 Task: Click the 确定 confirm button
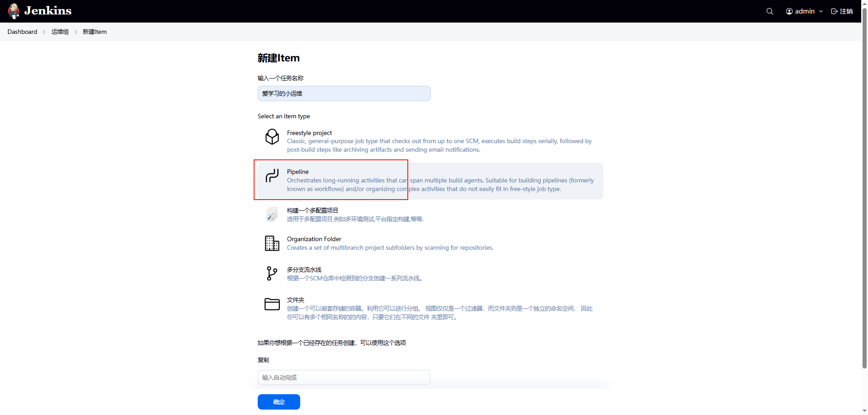[x=279, y=402]
